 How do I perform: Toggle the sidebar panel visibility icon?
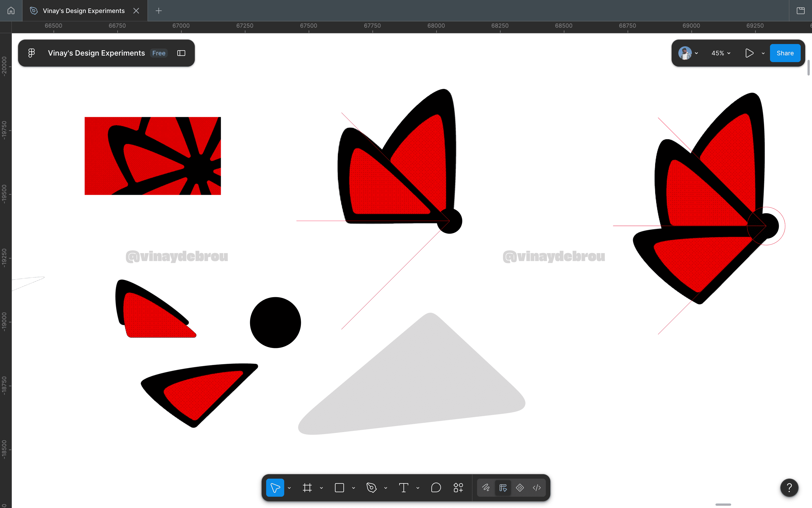click(181, 53)
